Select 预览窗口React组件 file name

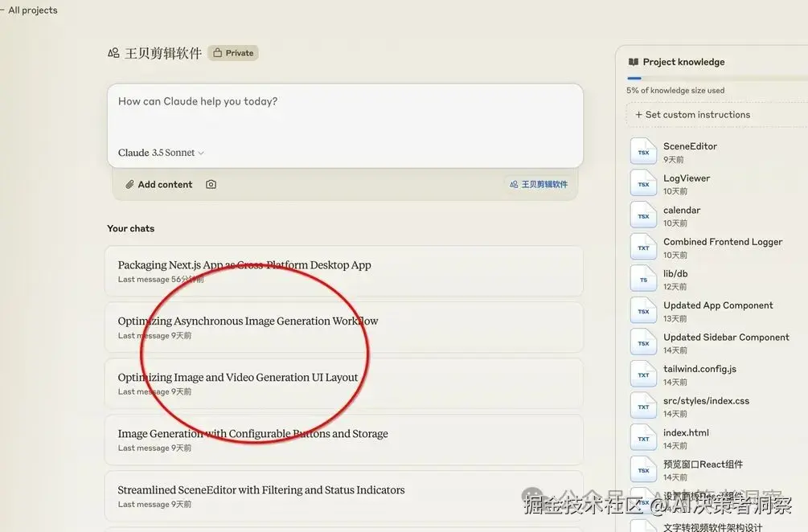[x=703, y=464]
